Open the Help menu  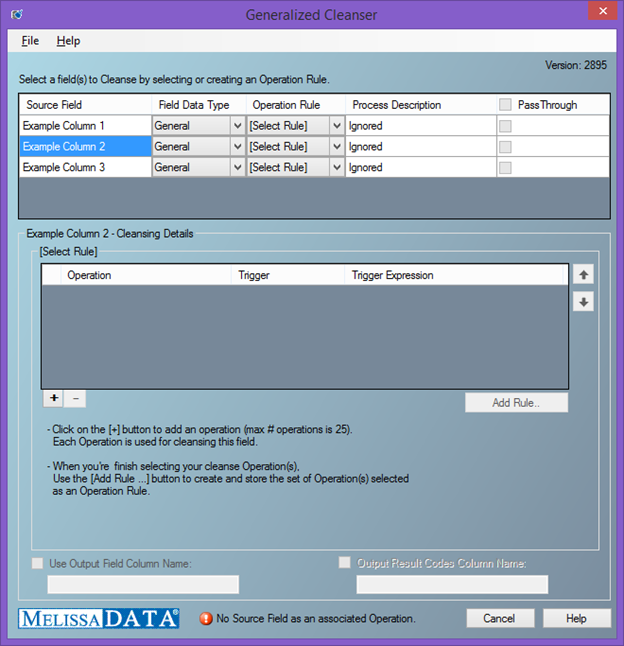pyautogui.click(x=68, y=41)
